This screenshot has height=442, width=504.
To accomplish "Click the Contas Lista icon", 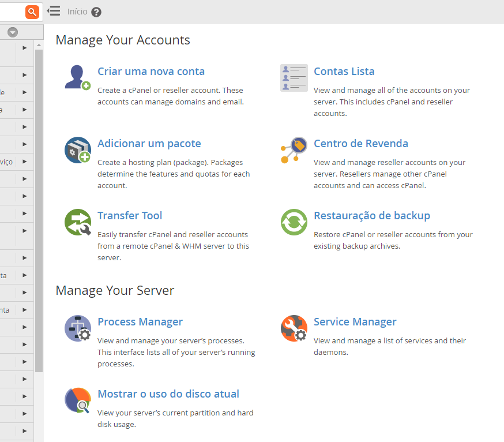I will coord(294,78).
